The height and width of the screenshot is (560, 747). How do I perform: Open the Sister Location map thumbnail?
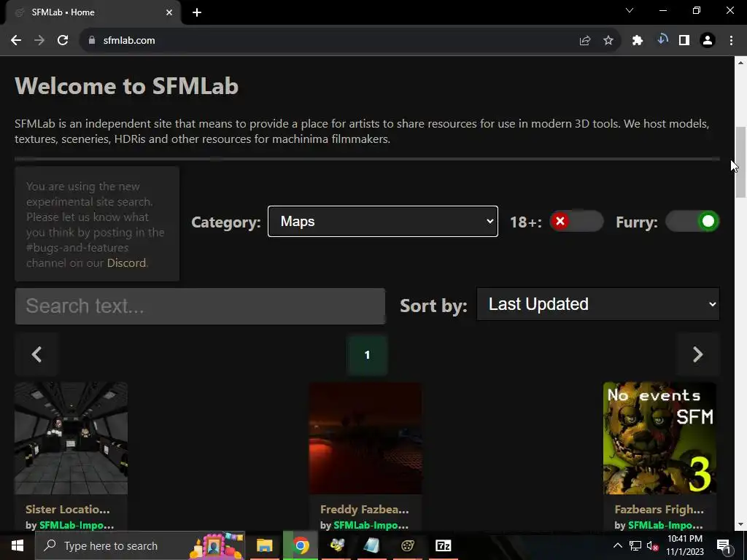pyautogui.click(x=71, y=438)
